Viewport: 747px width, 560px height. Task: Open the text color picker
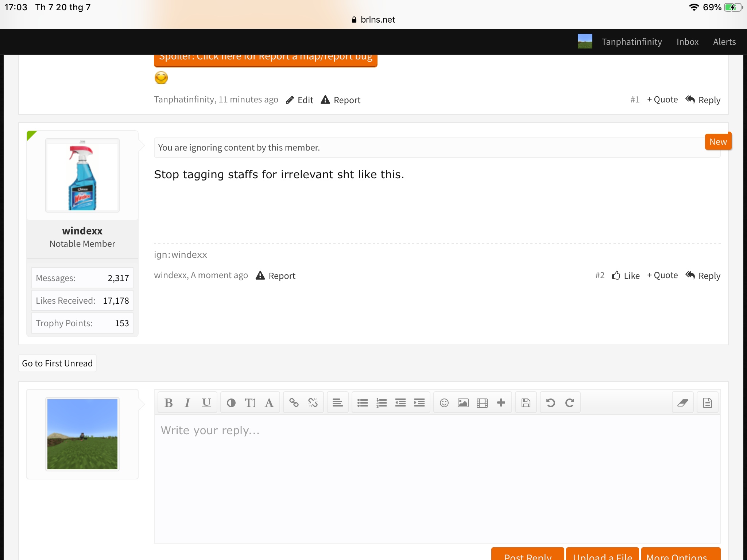(x=231, y=402)
